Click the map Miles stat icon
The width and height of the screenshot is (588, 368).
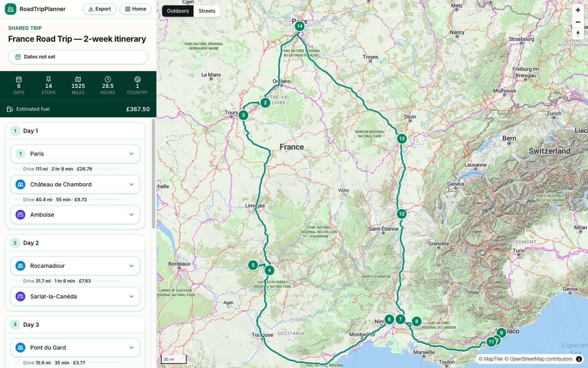(x=78, y=79)
